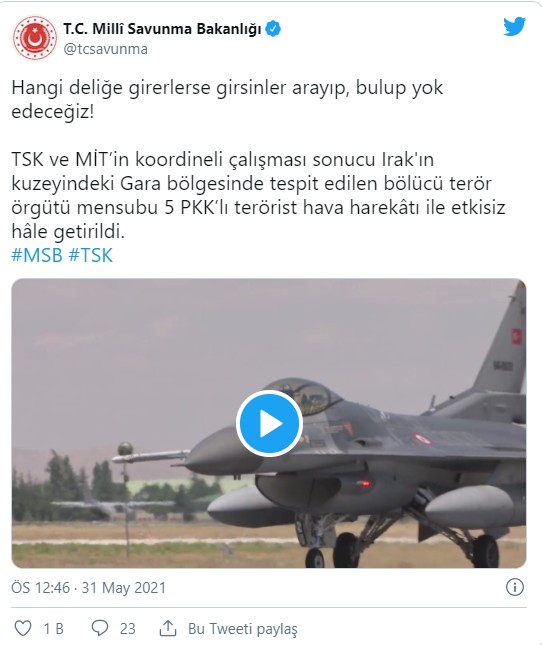Click the 1 B likes count
This screenshot has width=542, height=645.
pos(54,629)
